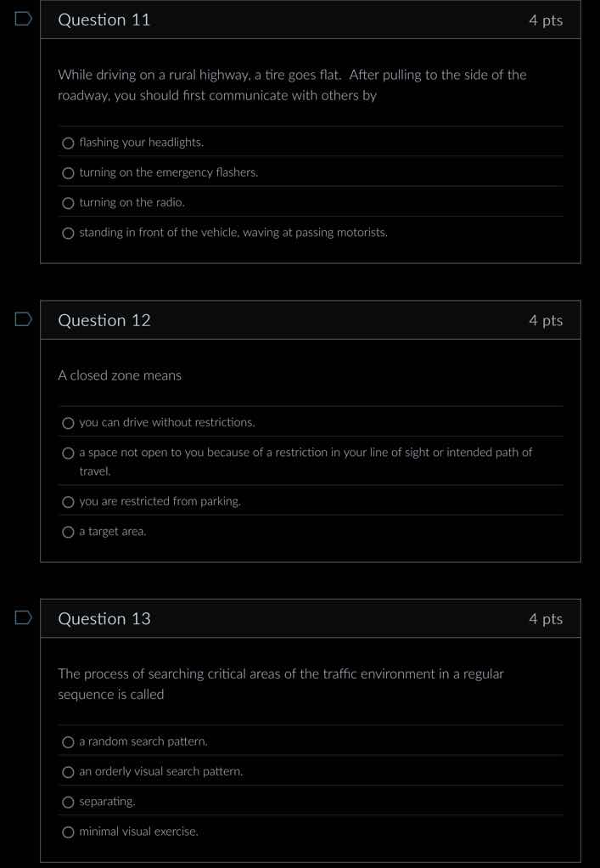The height and width of the screenshot is (868, 600).
Task: Flag Question 12 for review
Action: (x=21, y=317)
